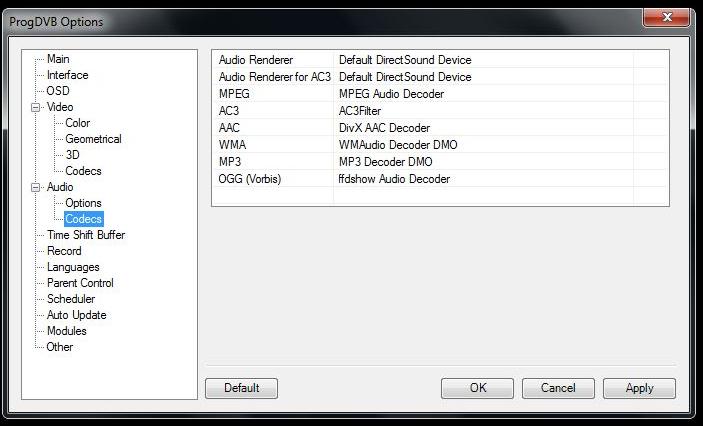Click the Default button
This screenshot has height=426, width=703.
[241, 388]
